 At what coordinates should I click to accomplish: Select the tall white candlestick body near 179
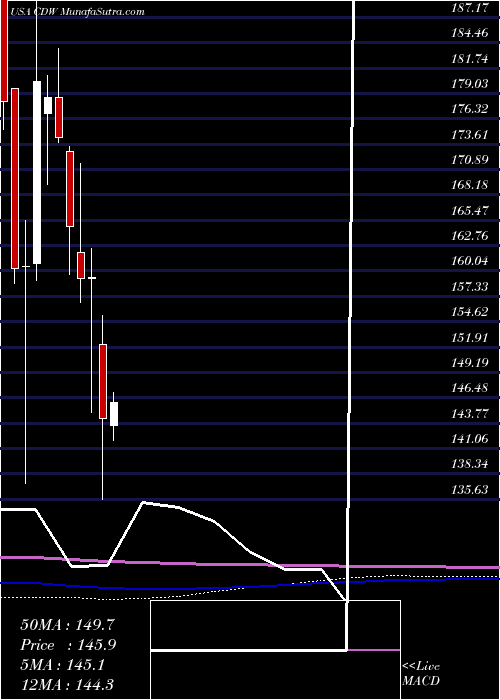click(37, 172)
